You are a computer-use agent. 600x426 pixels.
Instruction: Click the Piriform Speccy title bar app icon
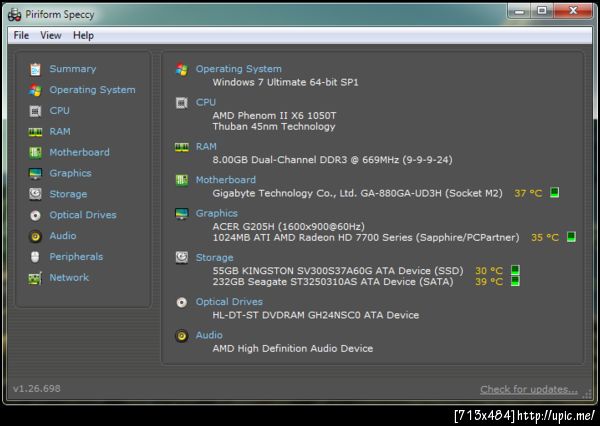[15, 15]
